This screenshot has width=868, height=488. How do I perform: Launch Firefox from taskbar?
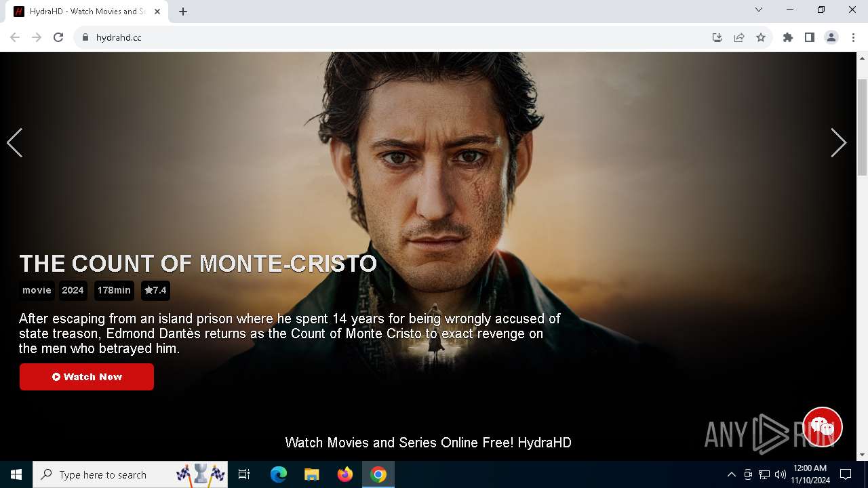345,474
